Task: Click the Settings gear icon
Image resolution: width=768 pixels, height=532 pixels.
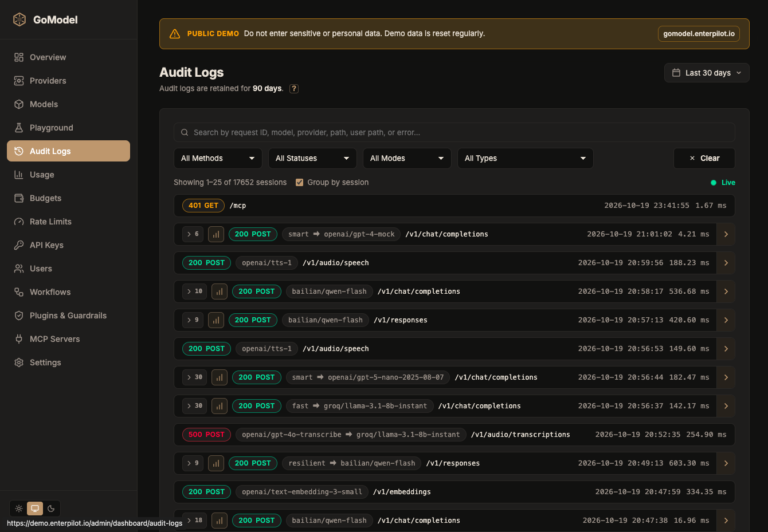Action: click(19, 362)
